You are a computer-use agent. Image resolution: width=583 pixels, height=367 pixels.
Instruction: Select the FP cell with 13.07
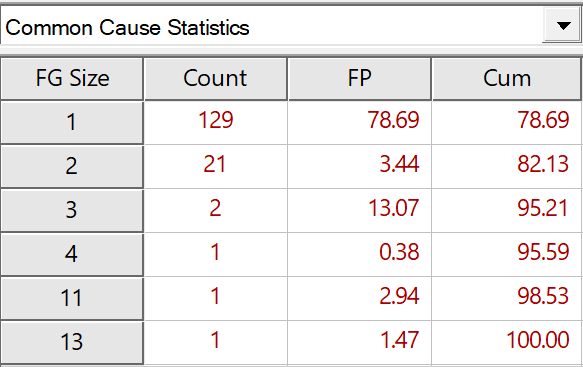(x=359, y=210)
